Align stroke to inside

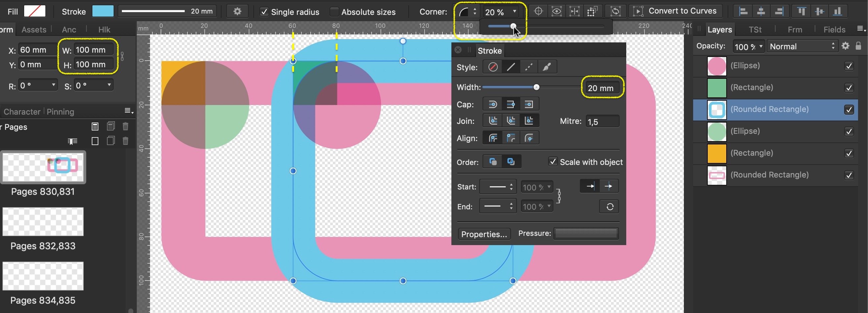coord(511,138)
